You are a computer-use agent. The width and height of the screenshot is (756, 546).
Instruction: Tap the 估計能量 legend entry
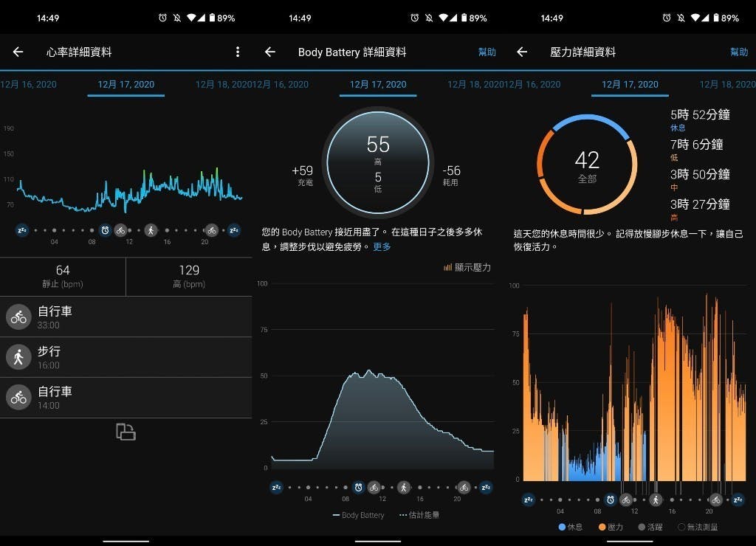pos(419,515)
